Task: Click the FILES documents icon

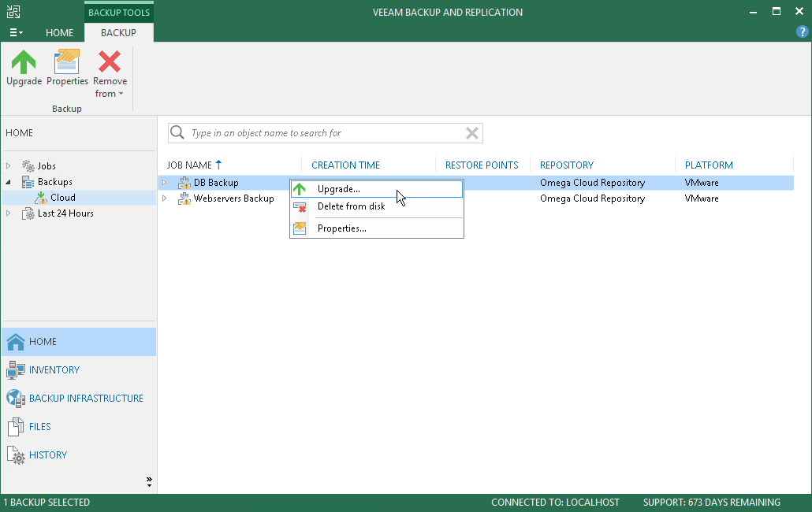Action: point(16,427)
